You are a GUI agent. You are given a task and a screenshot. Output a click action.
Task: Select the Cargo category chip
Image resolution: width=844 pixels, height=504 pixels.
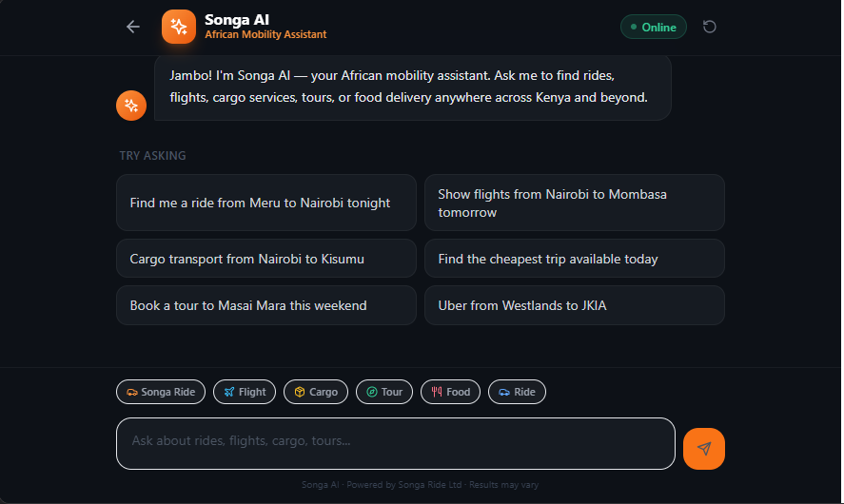(316, 392)
